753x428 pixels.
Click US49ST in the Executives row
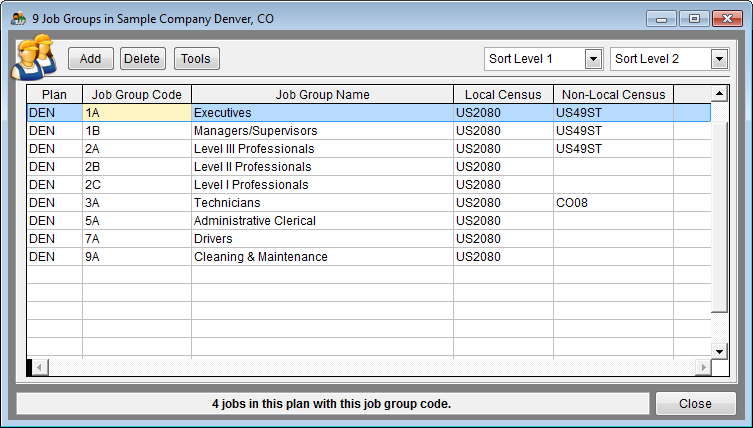click(x=614, y=113)
